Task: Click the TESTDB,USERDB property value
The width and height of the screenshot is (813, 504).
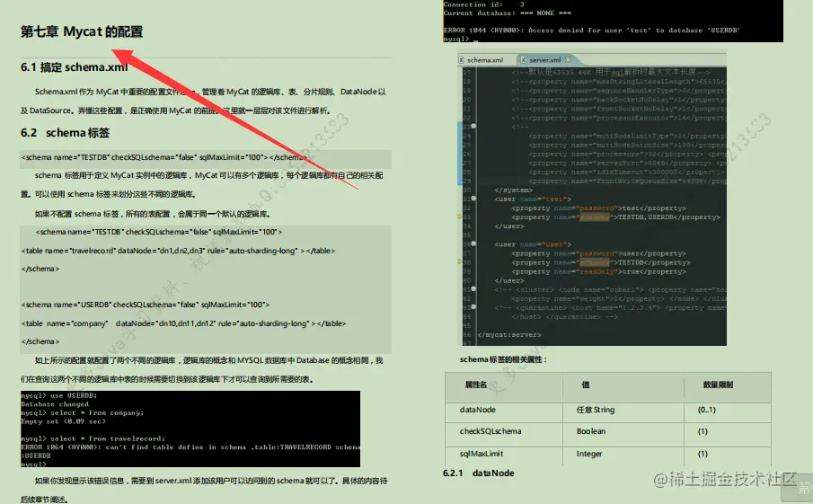Action: pos(648,217)
